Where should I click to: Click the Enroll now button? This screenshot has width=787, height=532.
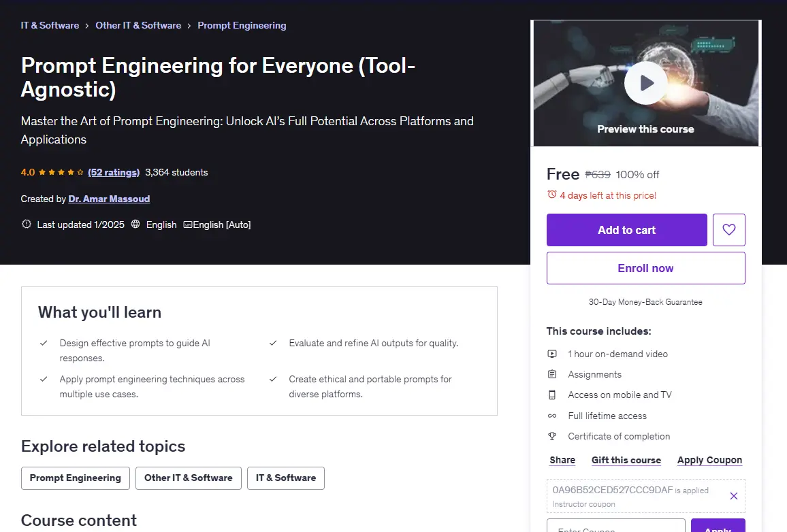(646, 268)
